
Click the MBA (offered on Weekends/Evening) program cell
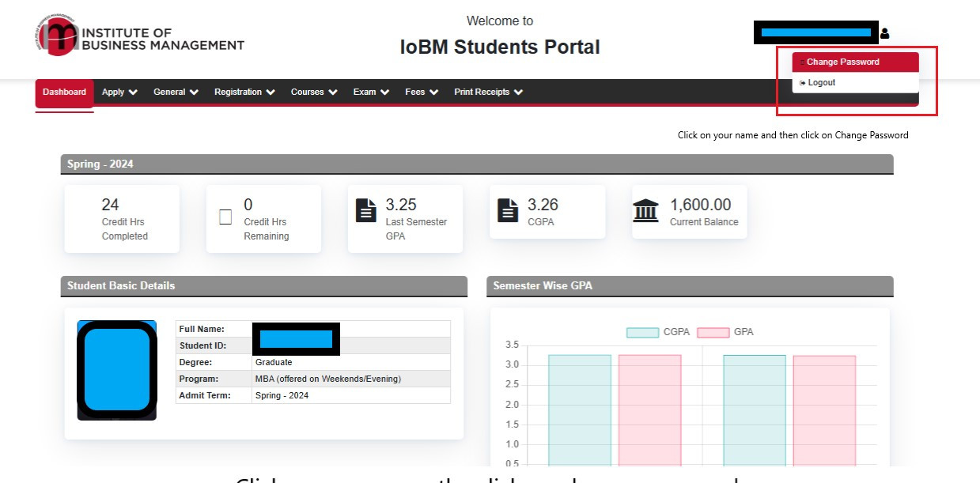pyautogui.click(x=351, y=379)
